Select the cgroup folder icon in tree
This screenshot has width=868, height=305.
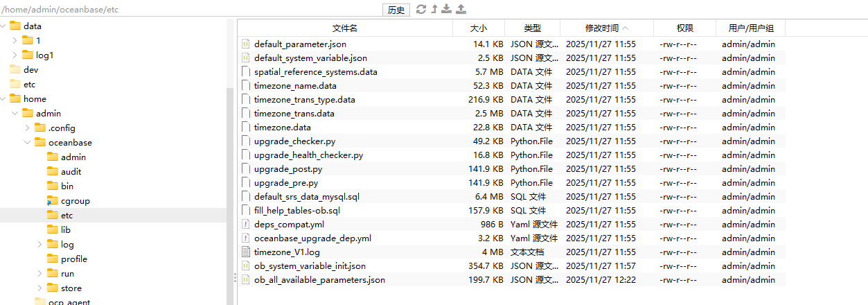53,201
